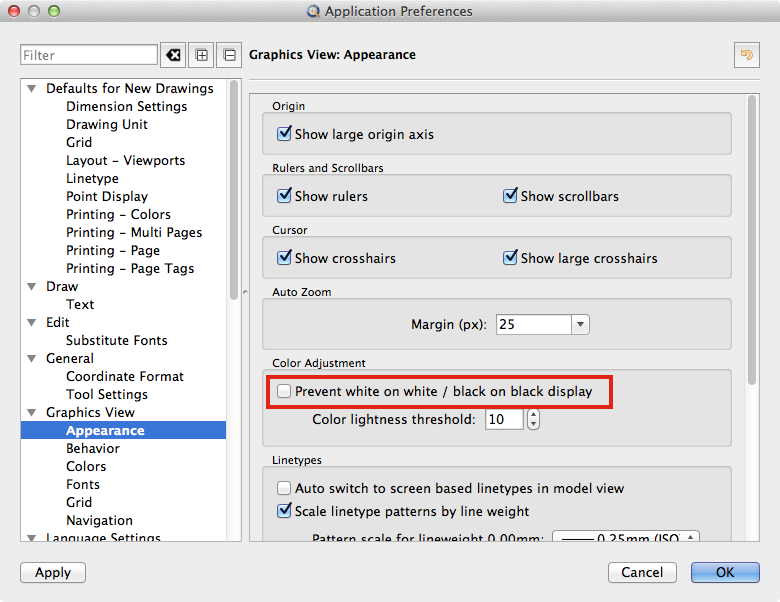Collapse the Defaults for New Drawings group

click(x=32, y=88)
